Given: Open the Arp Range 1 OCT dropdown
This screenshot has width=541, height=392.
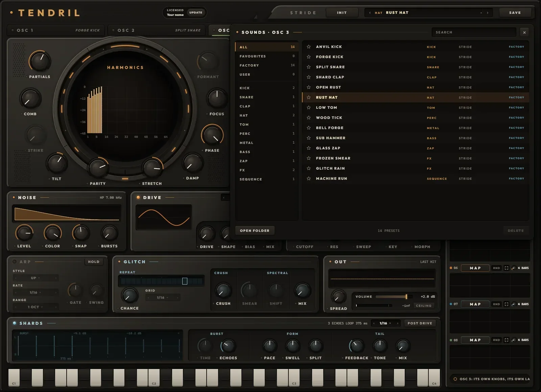Looking at the screenshot, I should click(x=36, y=307).
